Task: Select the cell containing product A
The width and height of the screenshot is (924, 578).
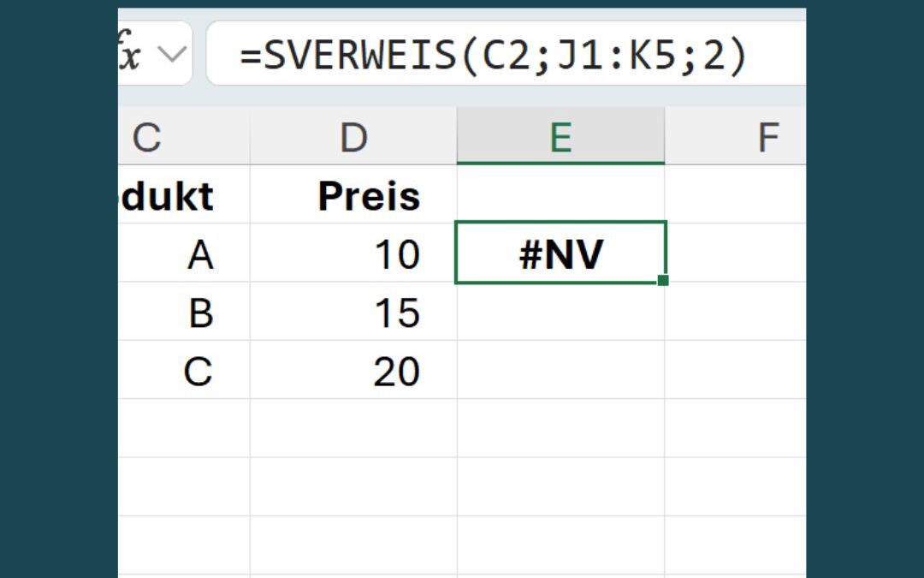Action: coord(184,253)
